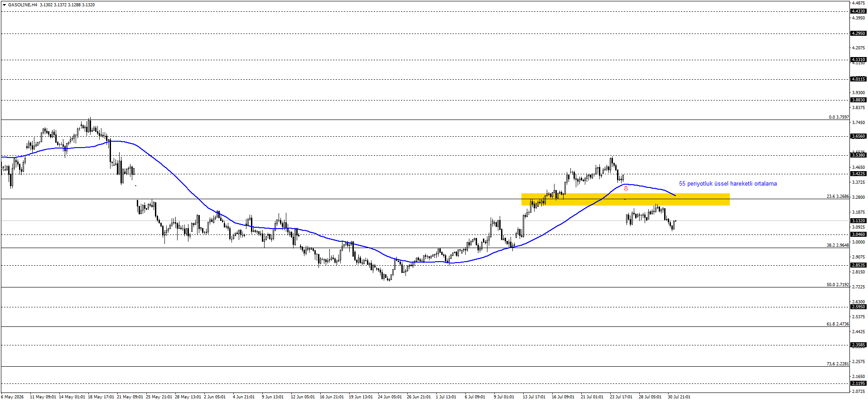Select the 0.0 3.7597 Fibonacci level label

pos(839,117)
